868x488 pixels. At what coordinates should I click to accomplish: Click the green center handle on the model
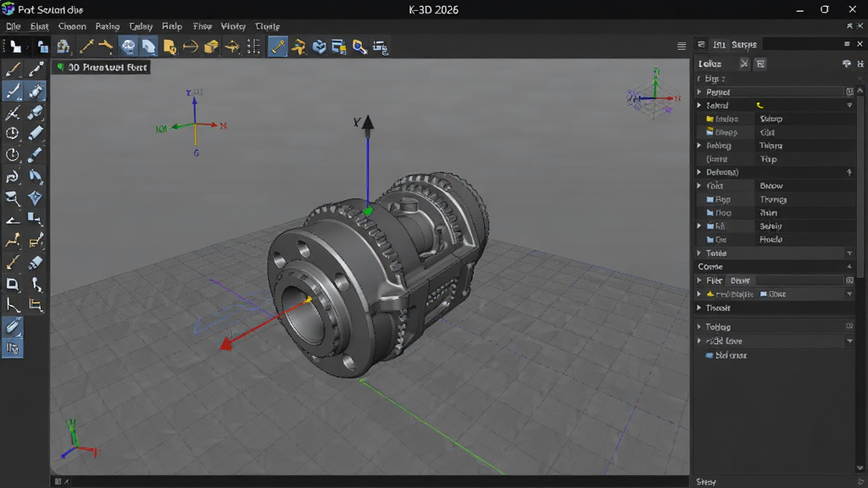368,211
